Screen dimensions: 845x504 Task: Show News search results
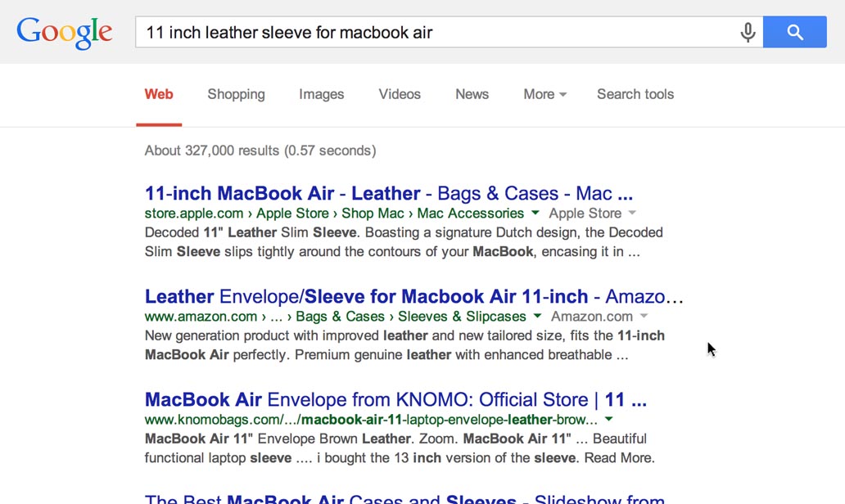[x=472, y=94]
